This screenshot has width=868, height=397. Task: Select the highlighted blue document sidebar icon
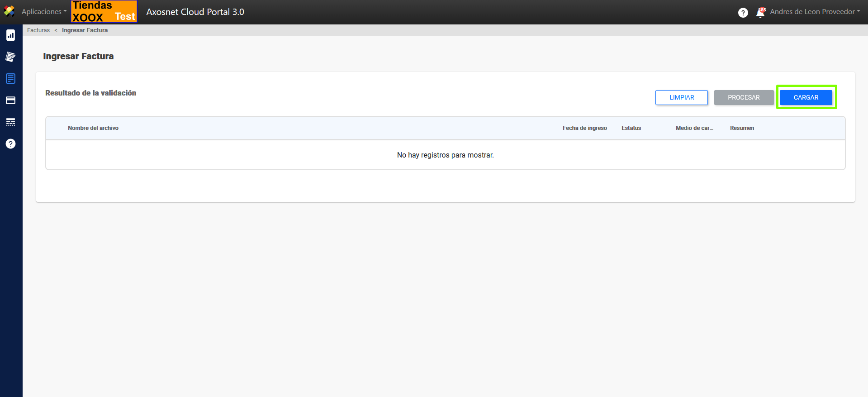(10, 79)
